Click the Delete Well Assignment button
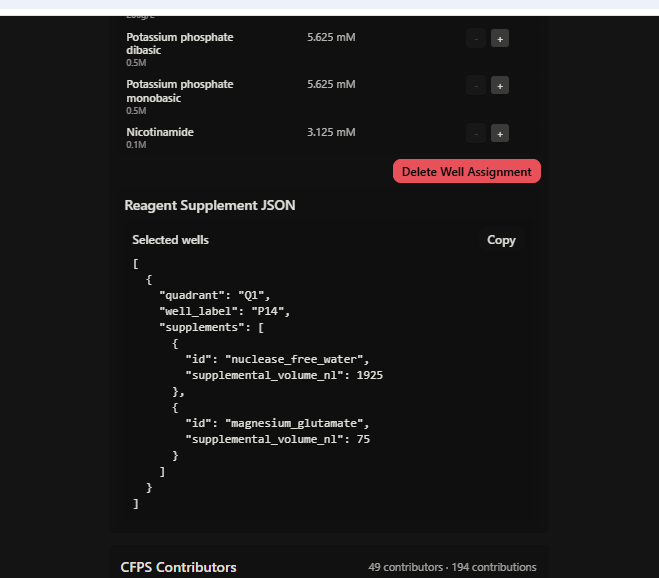 [467, 171]
